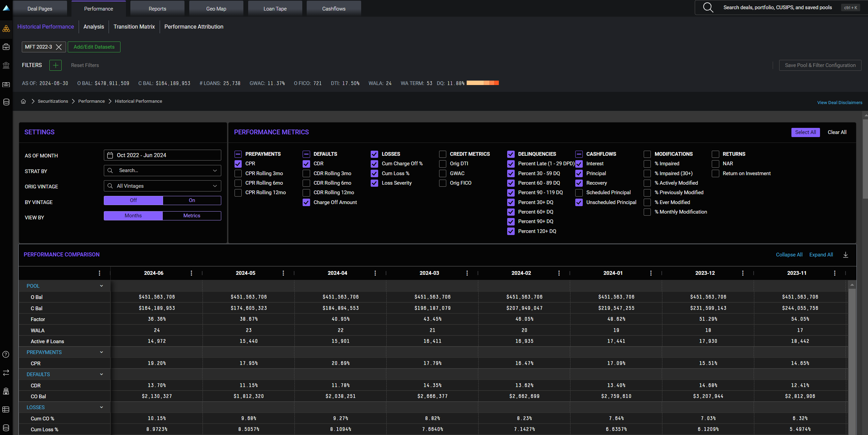Remove MFT 2022-3 dataset with X icon

click(59, 47)
